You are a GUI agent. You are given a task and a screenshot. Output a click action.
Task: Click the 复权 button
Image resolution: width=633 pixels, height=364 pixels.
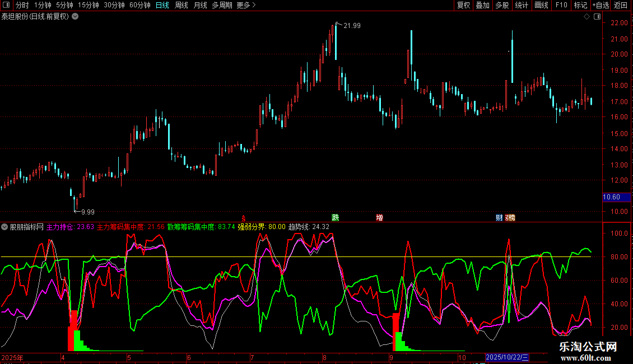[x=463, y=5]
